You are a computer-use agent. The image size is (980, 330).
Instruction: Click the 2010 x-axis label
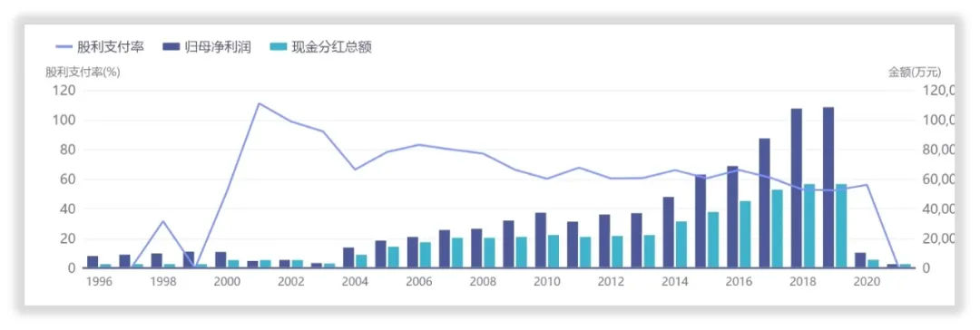tap(547, 281)
